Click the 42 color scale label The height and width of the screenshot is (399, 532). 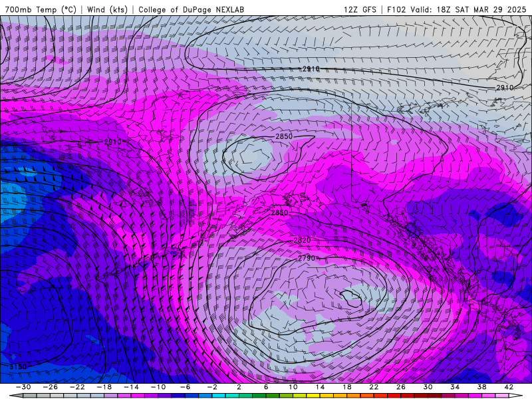[509, 387]
